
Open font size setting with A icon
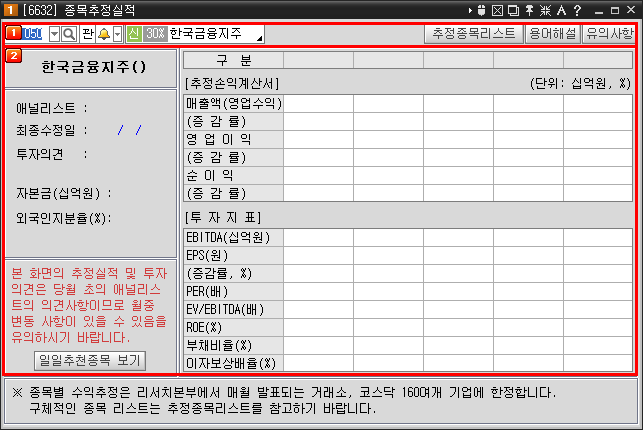[x=561, y=10]
